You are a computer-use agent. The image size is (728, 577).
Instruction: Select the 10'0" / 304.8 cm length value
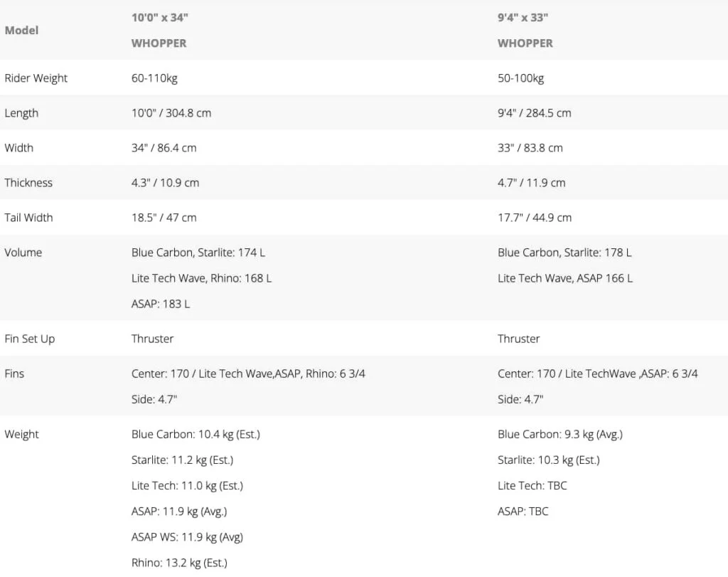171,113
